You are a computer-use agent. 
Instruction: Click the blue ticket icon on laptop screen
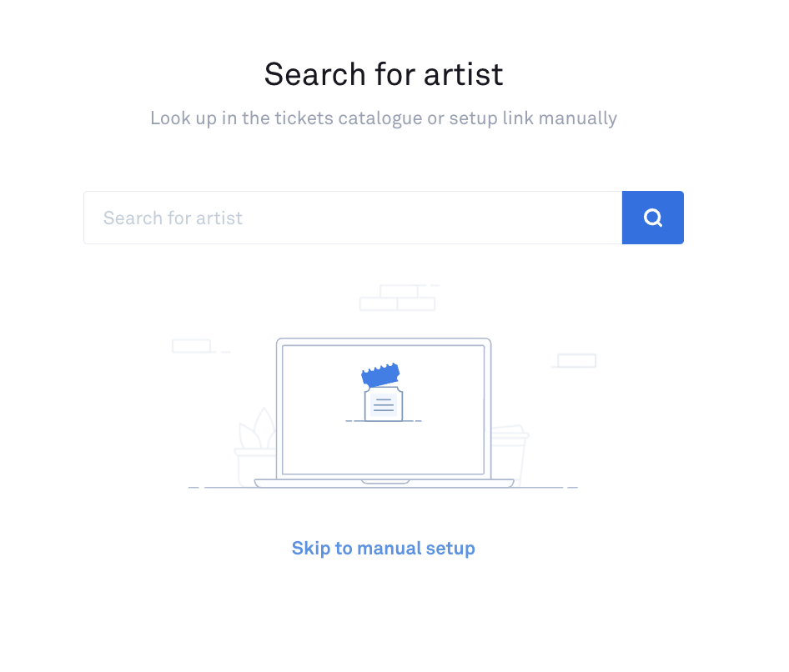380,374
